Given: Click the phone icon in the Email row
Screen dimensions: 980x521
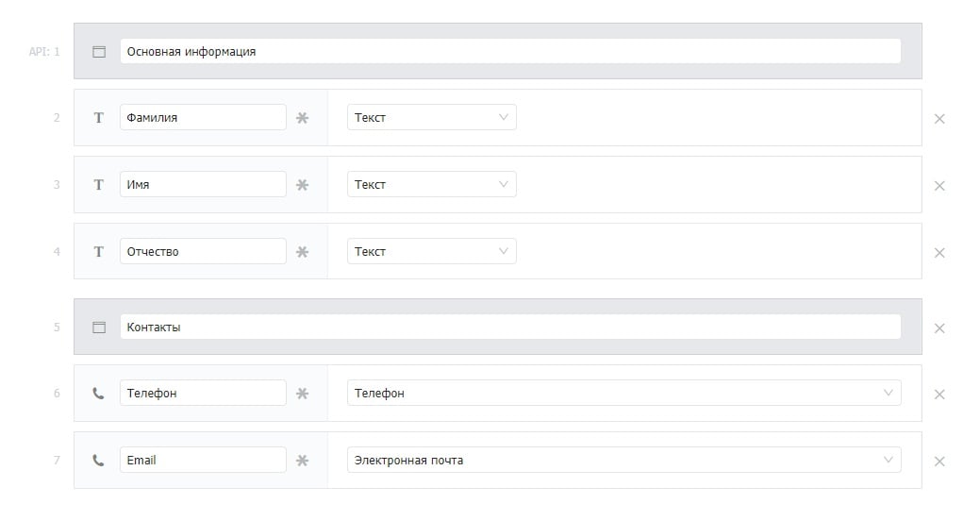Looking at the screenshot, I should click(x=98, y=461).
